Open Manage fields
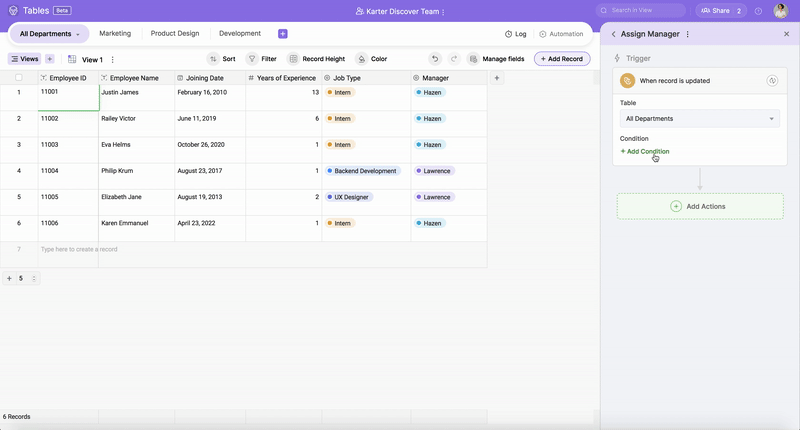Screen dimensions: 800x430 (x=496, y=59)
